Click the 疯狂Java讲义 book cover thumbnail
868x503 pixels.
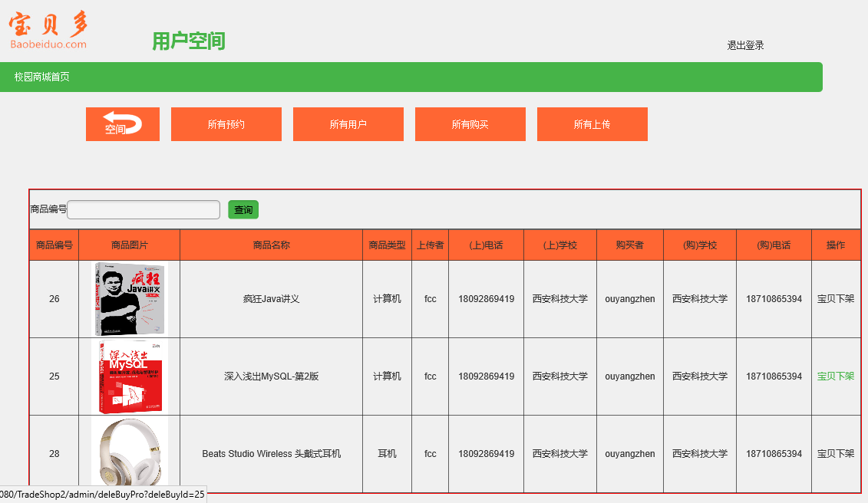pos(130,299)
